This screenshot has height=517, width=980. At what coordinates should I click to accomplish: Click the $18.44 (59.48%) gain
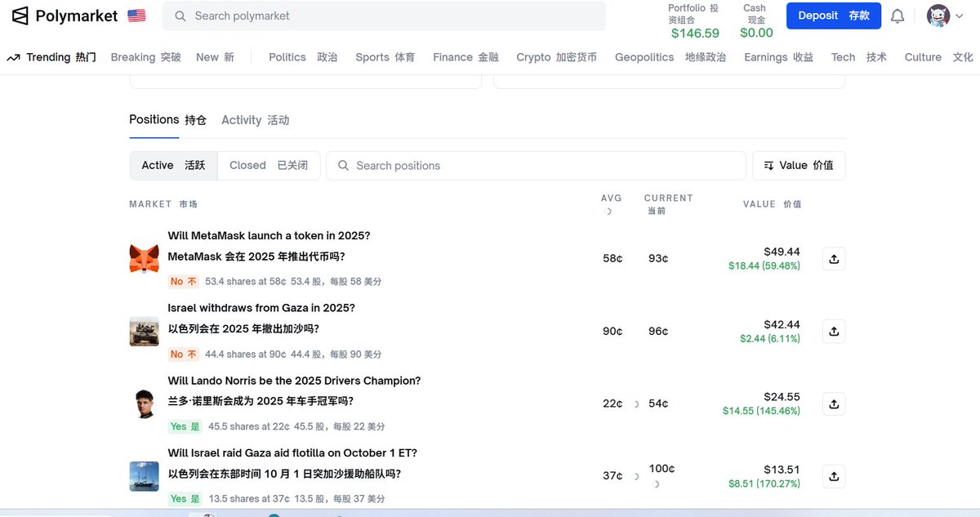pyautogui.click(x=764, y=266)
